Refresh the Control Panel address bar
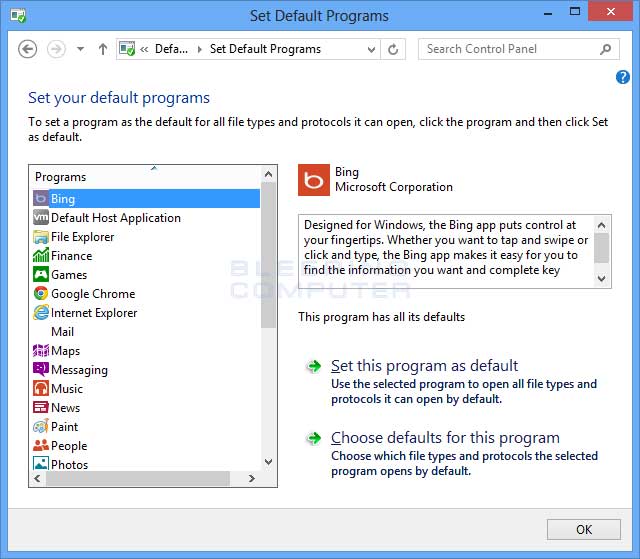 (x=393, y=49)
